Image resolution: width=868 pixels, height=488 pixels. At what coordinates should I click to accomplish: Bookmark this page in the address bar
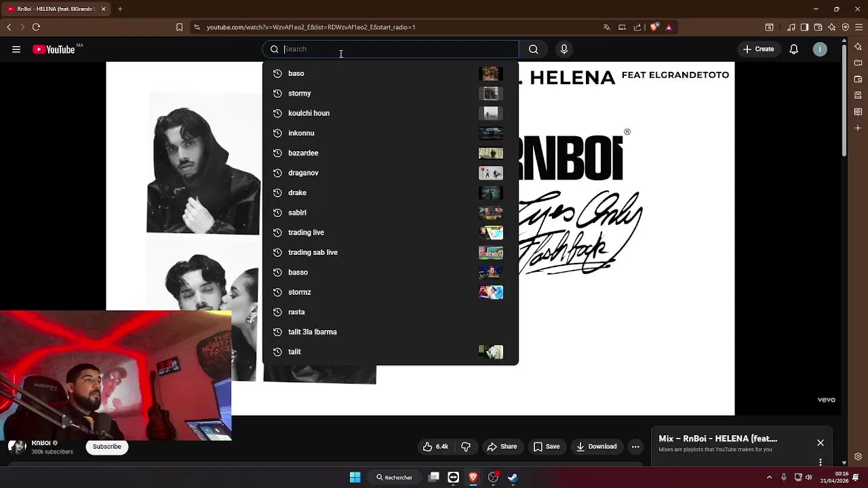coord(179,27)
